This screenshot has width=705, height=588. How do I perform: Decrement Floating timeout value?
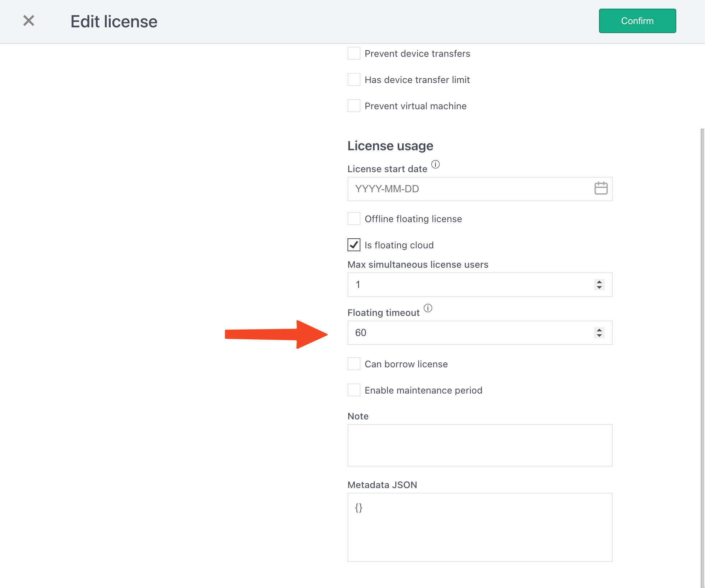tap(599, 335)
